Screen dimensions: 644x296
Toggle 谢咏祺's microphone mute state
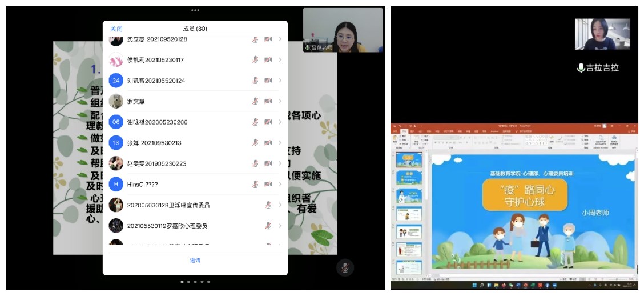255,122
